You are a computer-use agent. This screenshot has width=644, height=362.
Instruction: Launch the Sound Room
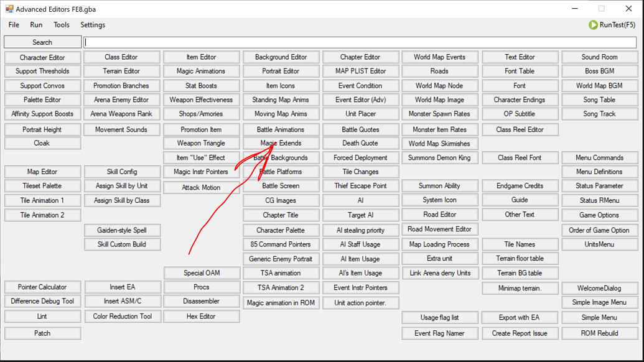point(599,57)
